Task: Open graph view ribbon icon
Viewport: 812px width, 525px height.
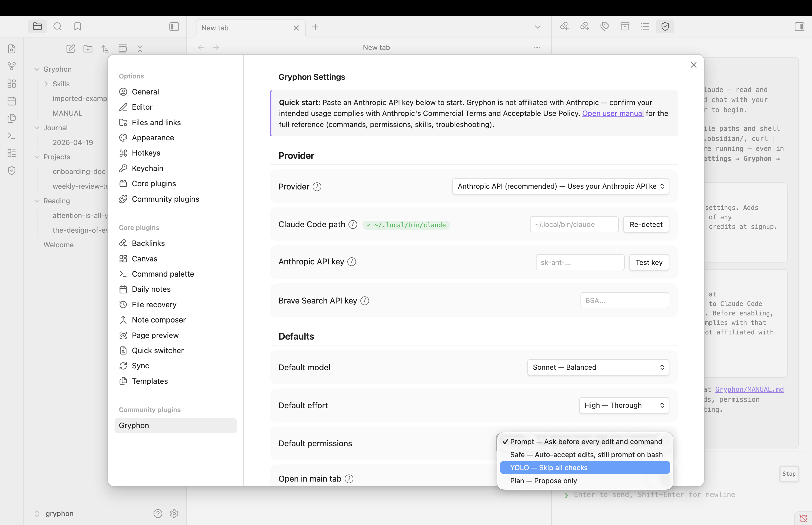Action: coord(12,66)
